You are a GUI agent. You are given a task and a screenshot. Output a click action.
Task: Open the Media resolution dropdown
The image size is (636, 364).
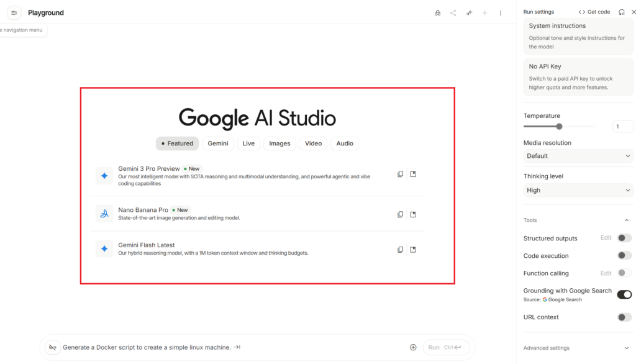click(578, 156)
